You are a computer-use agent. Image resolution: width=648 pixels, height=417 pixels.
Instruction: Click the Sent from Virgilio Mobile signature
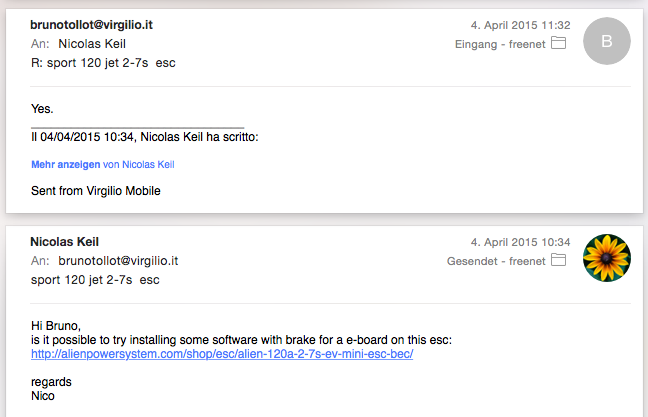coord(95,191)
